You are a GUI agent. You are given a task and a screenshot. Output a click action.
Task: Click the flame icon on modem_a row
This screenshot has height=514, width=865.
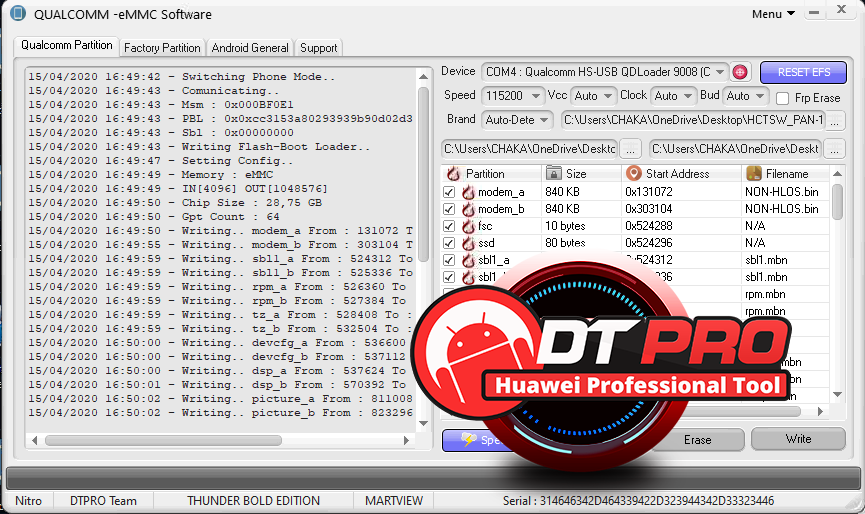[x=468, y=192]
